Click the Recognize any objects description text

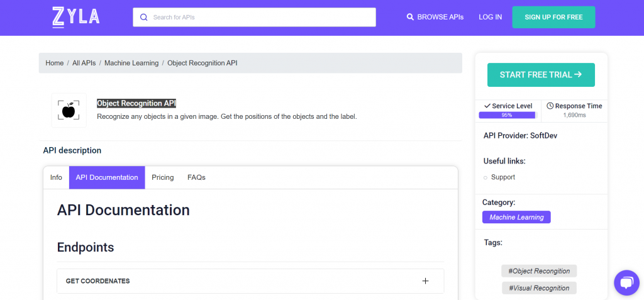coord(226,117)
